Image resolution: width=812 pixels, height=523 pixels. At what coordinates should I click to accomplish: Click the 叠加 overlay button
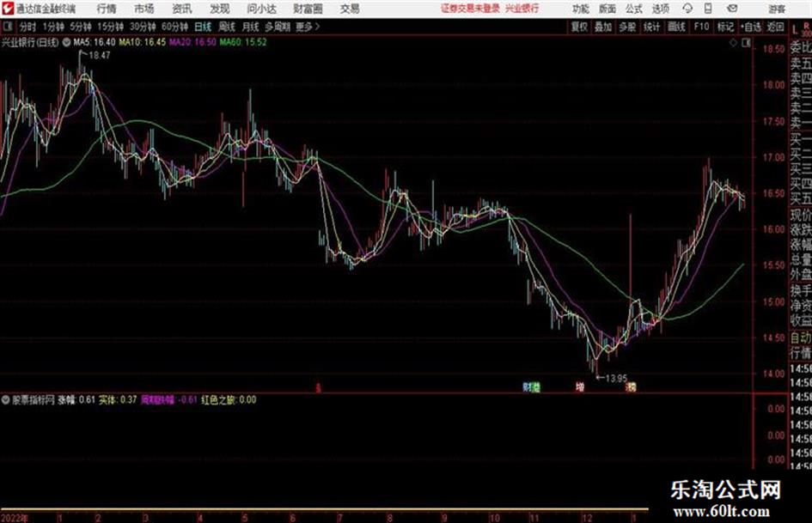pyautogui.click(x=603, y=27)
